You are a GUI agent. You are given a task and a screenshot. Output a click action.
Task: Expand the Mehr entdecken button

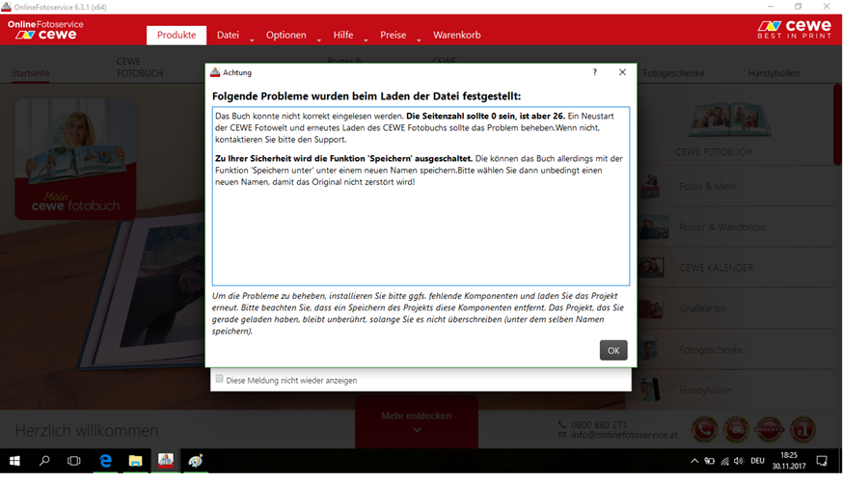417,421
